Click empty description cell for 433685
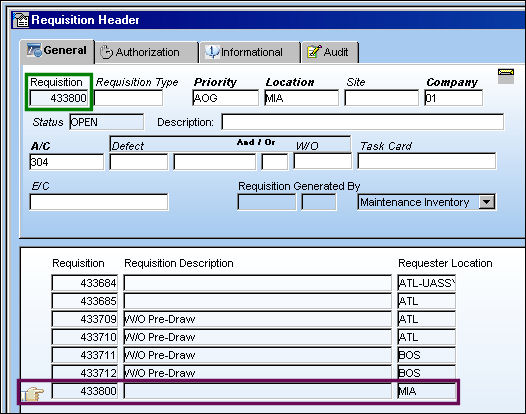 point(258,301)
